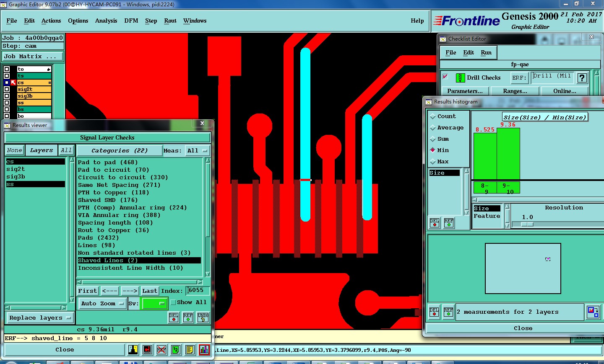Viewport: 604px width, 364px height.
Task: Click down arrow of categories list scrollbar
Action: pos(208,274)
